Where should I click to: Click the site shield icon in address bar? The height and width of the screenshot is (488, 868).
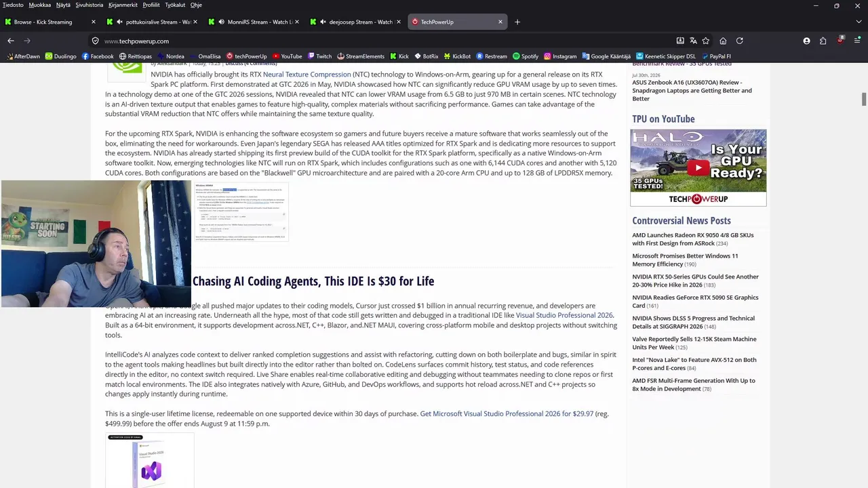click(96, 41)
